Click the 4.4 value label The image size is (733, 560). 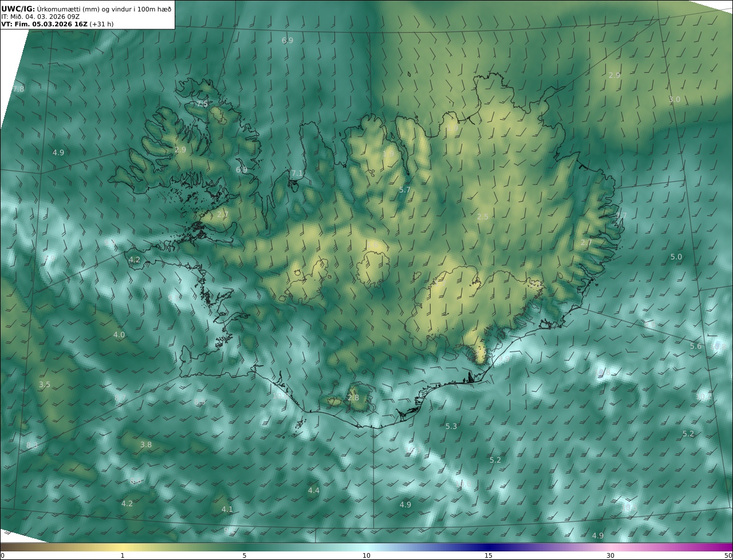coord(314,491)
